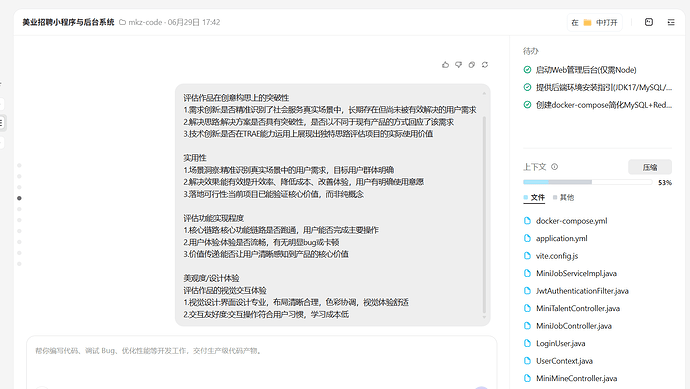Image resolution: width=690 pixels, height=389 pixels.
Task: Open the project folder via 在...中打开 button
Action: (x=595, y=22)
